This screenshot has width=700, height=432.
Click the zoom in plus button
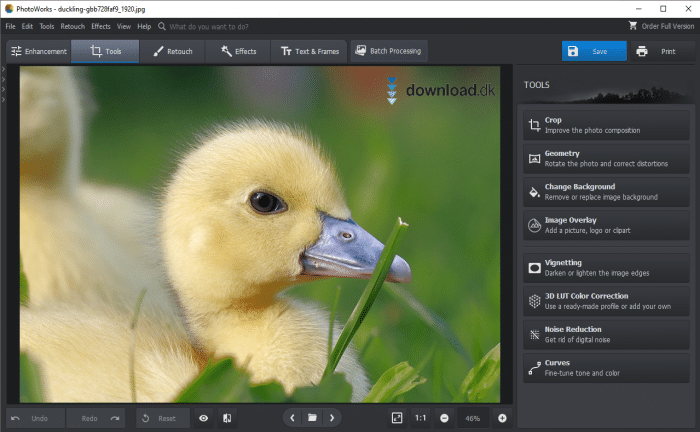click(x=502, y=418)
